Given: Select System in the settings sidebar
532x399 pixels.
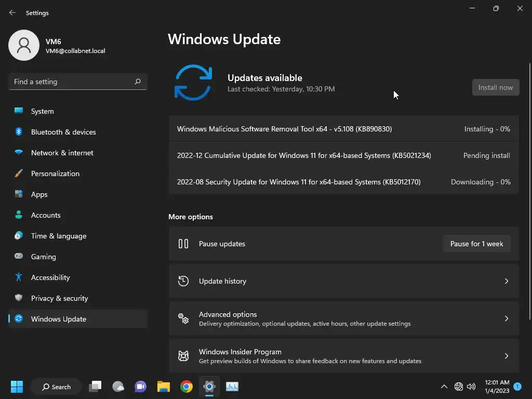Looking at the screenshot, I should 78,111.
